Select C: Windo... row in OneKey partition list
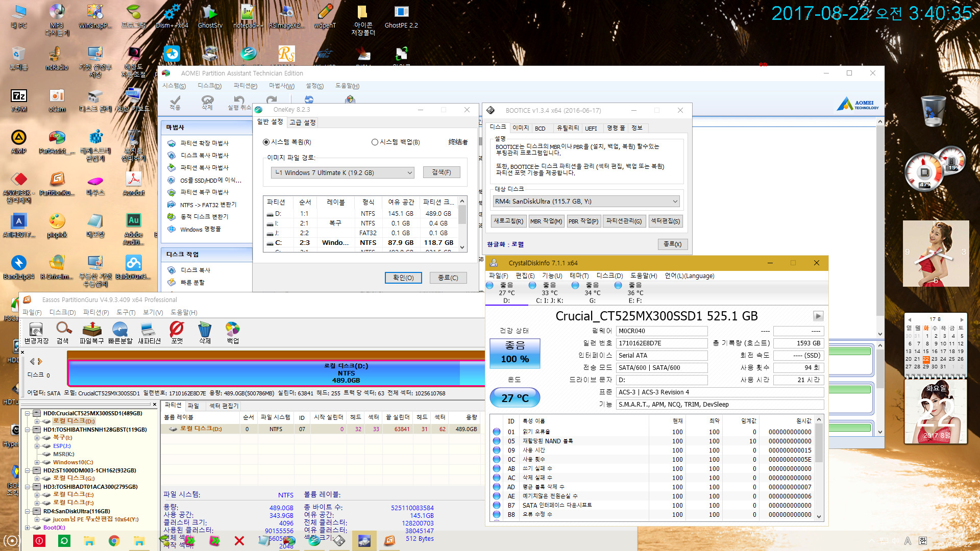The width and height of the screenshot is (980, 551). [360, 243]
